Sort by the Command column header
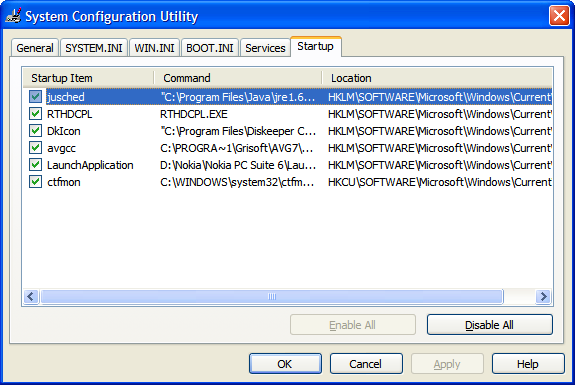 [238, 78]
